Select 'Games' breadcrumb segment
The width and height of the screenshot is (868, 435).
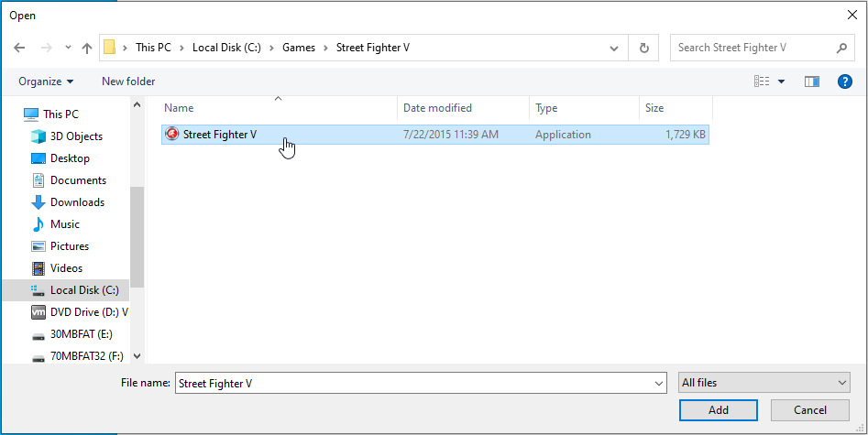tap(299, 48)
